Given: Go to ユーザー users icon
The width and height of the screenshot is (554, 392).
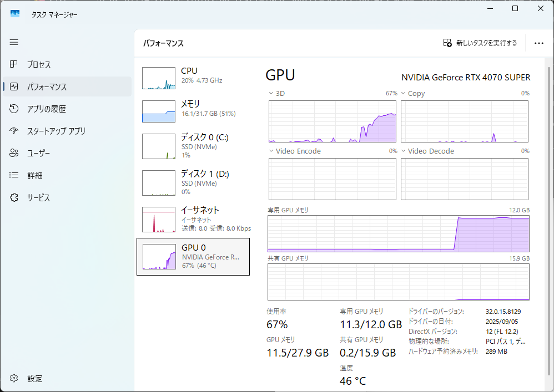Looking at the screenshot, I should tap(14, 153).
